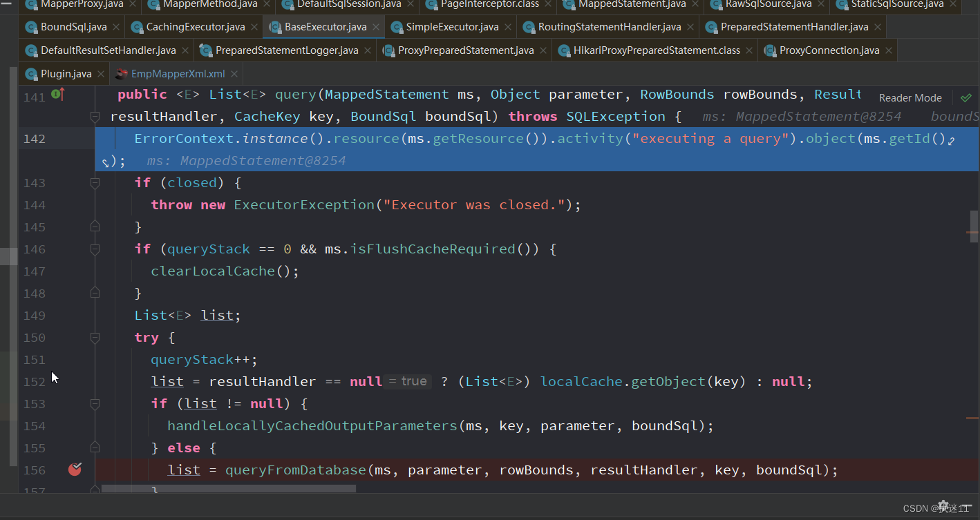Viewport: 980px width, 520px height.
Task: Close the CachingExecutor.java tab
Action: [x=256, y=28]
